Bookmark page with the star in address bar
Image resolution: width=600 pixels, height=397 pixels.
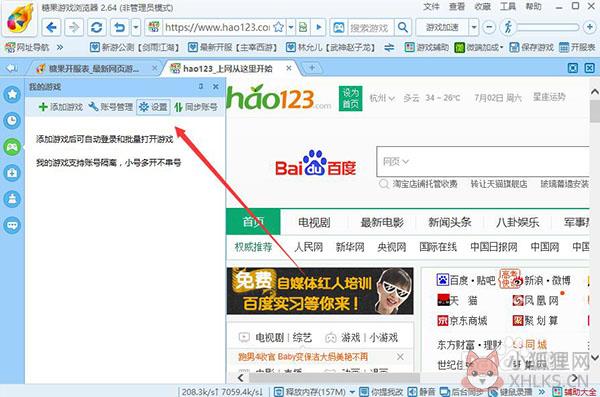[279, 27]
